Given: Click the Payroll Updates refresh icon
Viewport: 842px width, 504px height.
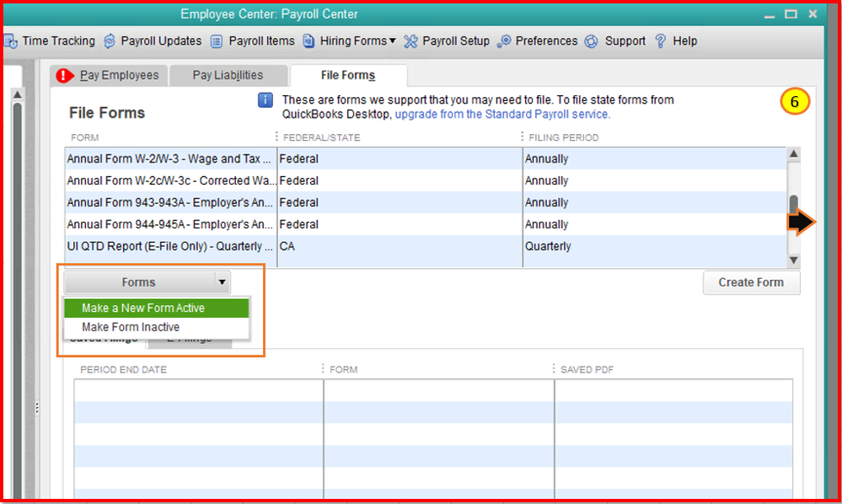Looking at the screenshot, I should [x=110, y=41].
